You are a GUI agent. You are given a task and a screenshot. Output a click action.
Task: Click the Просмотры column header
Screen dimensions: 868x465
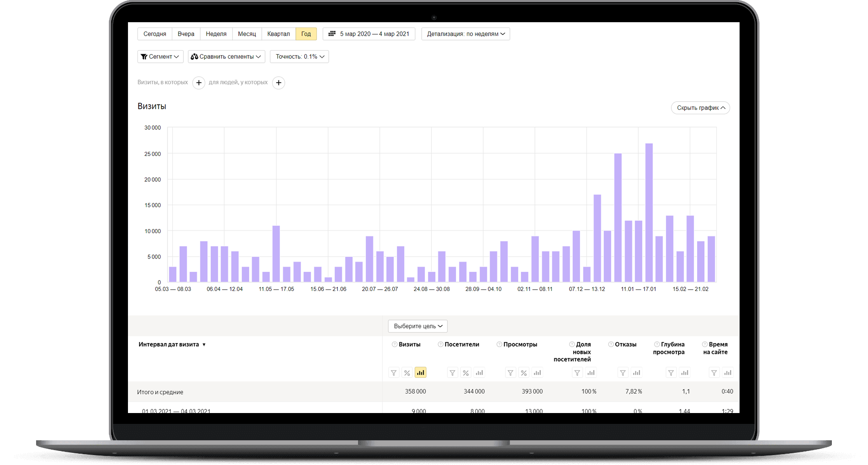(x=520, y=344)
